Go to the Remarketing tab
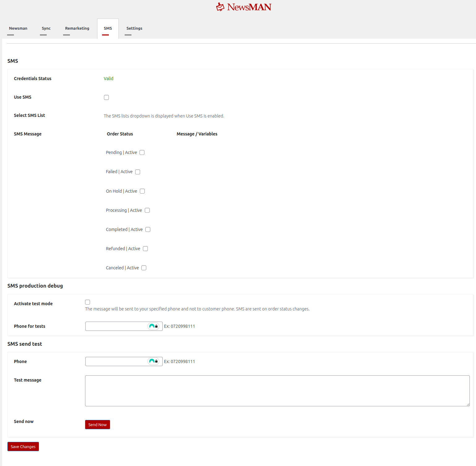The width and height of the screenshot is (476, 466). point(77,28)
